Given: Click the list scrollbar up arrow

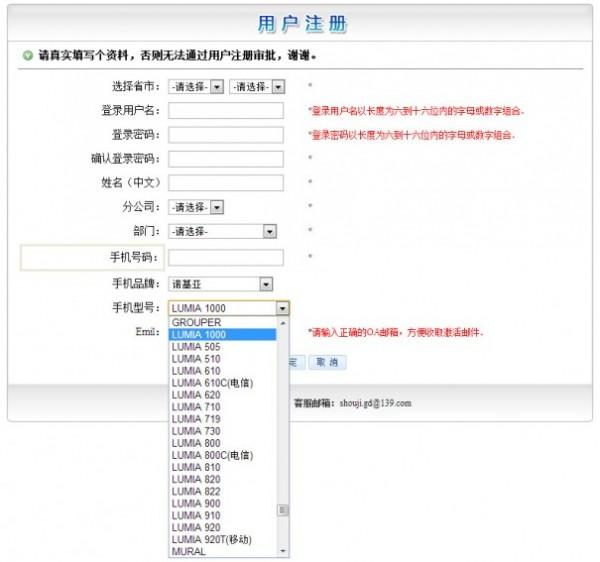Looking at the screenshot, I should pos(283,324).
